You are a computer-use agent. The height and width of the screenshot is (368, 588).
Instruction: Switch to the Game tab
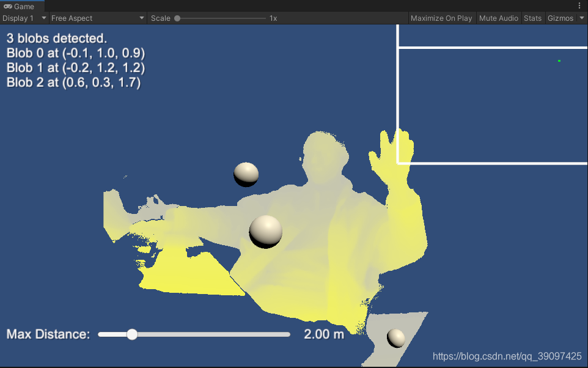tap(22, 6)
